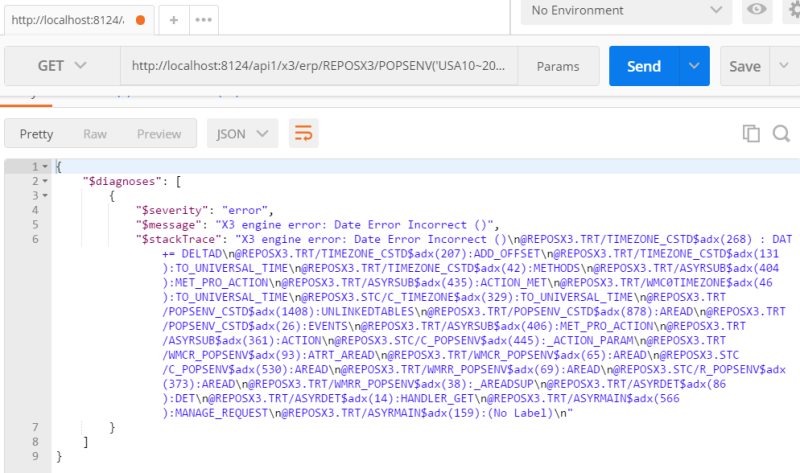
Task: Search the response with magnifier icon
Action: (781, 134)
